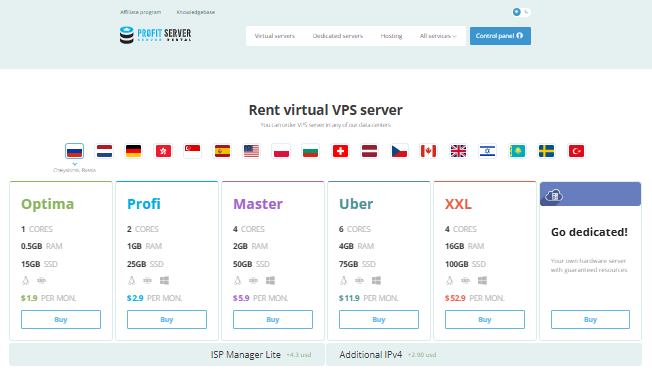
Task: Click the $11.9 per month price
Action: tap(369, 298)
